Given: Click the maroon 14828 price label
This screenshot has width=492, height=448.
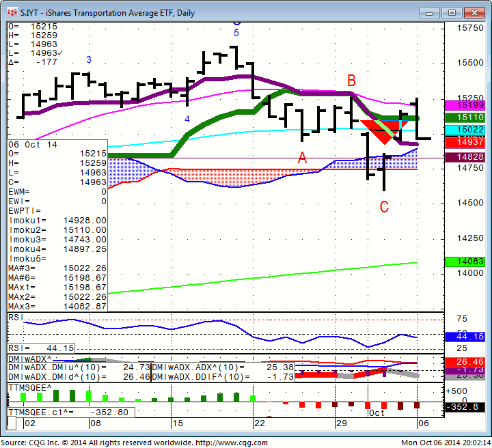Looking at the screenshot, I should point(465,157).
